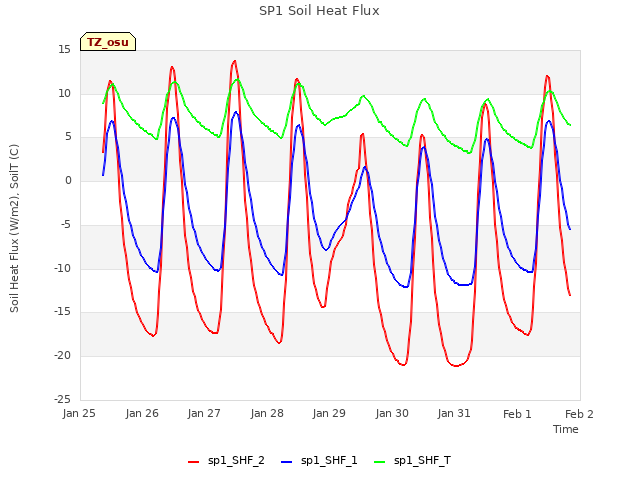Select the Jan 30 x-axis label

(x=392, y=413)
